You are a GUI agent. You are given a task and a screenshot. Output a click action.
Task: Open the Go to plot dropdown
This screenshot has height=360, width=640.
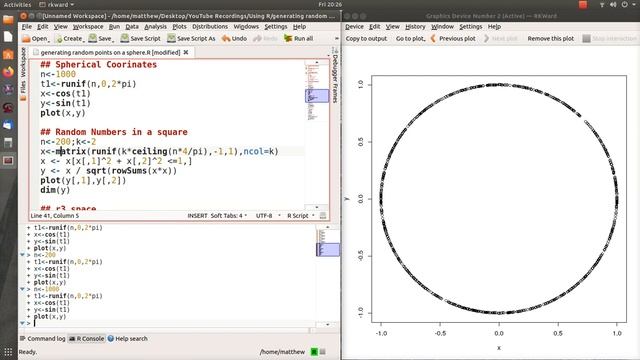pyautogui.click(x=410, y=38)
